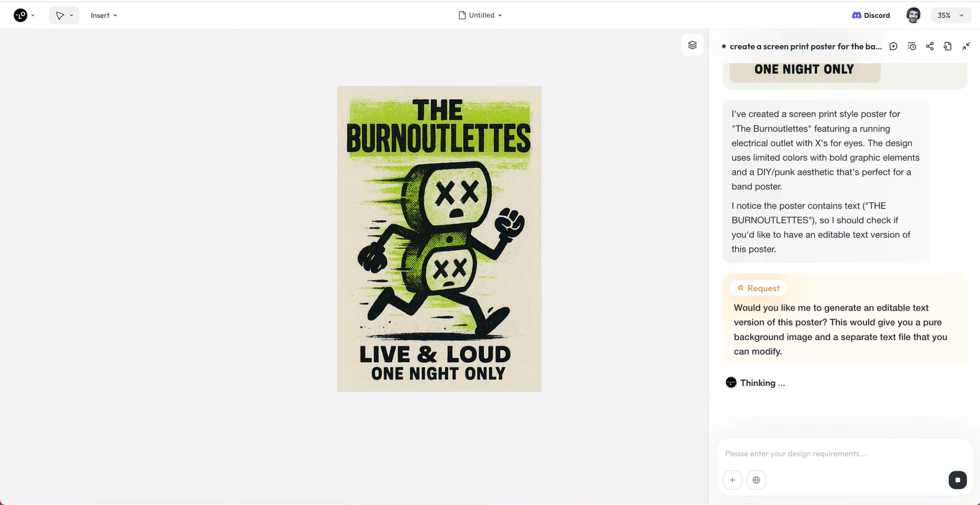
Task: Click the add attachment plus button
Action: 732,480
